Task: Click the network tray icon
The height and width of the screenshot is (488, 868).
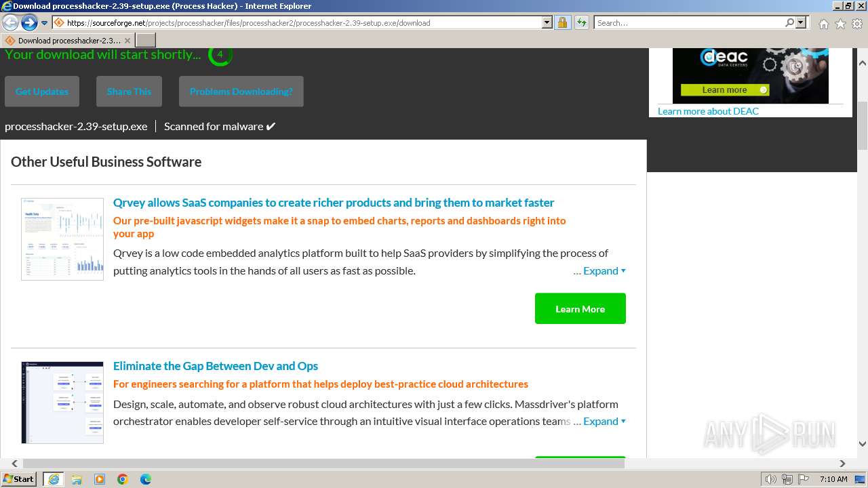Action: click(x=787, y=479)
